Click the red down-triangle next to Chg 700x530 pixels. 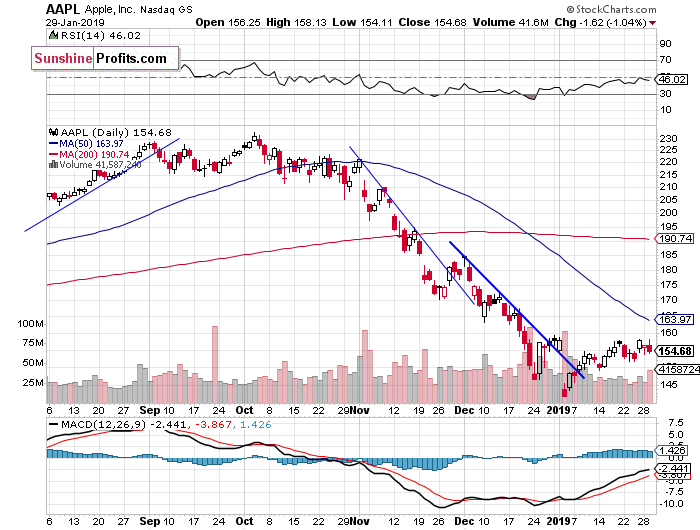coord(653,23)
